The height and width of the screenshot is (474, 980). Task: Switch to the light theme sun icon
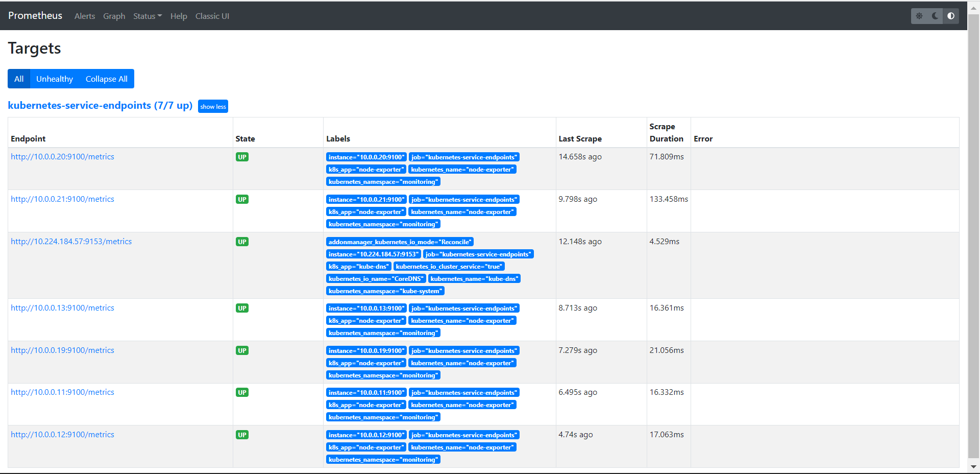(x=919, y=16)
